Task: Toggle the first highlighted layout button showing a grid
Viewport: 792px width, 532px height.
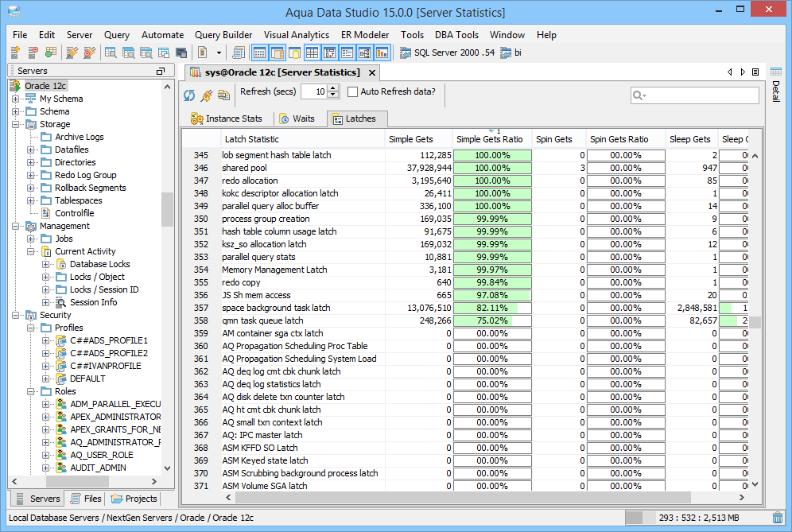Action: pos(259,52)
